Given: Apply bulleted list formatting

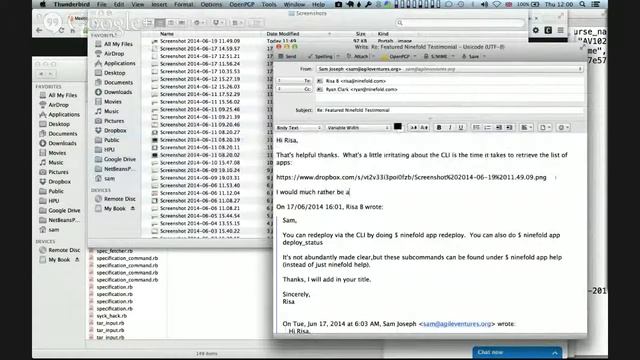Looking at the screenshot, I should (476, 128).
